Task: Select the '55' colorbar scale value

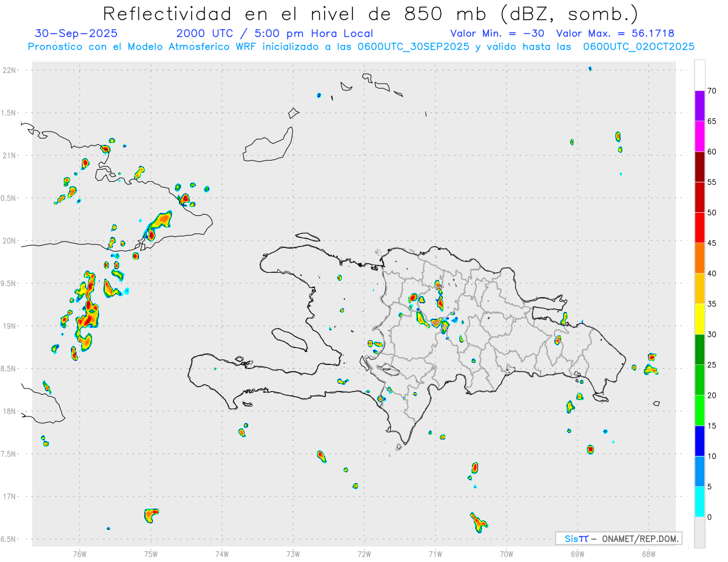Action: (712, 182)
